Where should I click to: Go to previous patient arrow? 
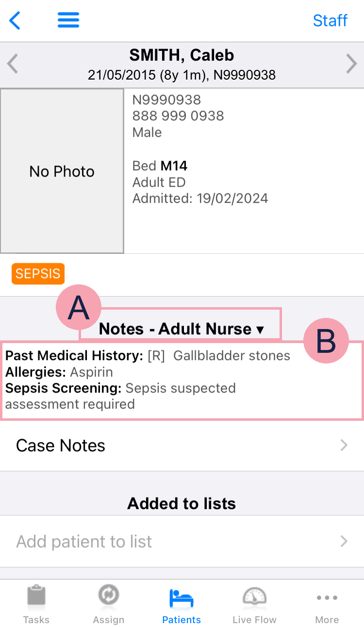tap(13, 64)
